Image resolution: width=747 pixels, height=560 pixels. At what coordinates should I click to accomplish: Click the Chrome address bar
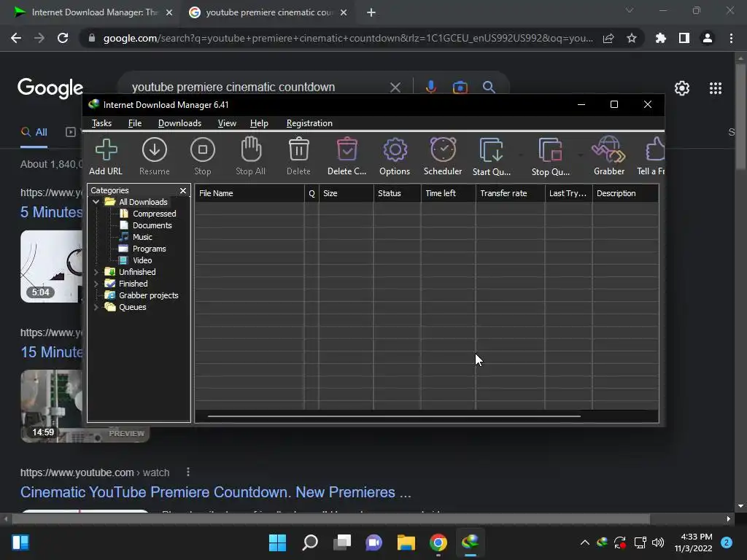[348, 38]
